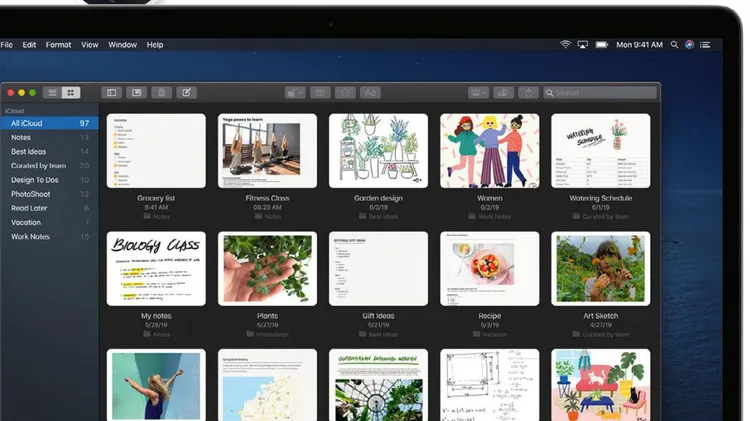The height and width of the screenshot is (421, 750).
Task: Open the Art Sketch note thumbnail
Action: [x=601, y=269]
